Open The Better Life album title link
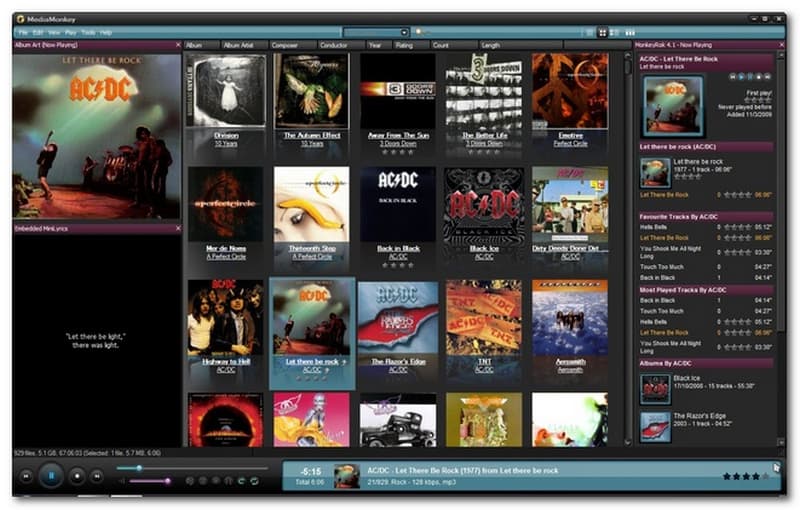The width and height of the screenshot is (800, 510). pos(485,136)
